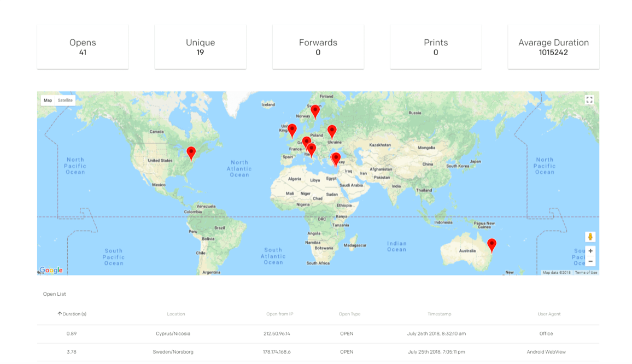Click the map marker in Australia
Image resolution: width=632 pixels, height=364 pixels.
point(491,245)
